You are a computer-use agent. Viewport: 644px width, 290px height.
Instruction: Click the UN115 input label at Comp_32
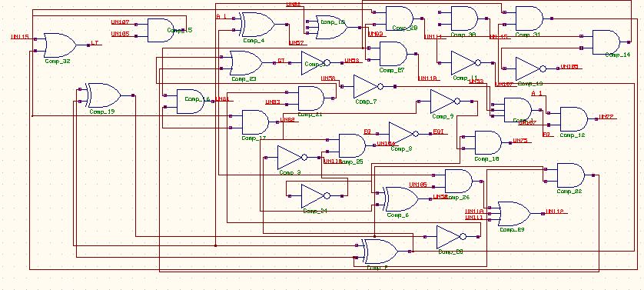(x=20, y=37)
